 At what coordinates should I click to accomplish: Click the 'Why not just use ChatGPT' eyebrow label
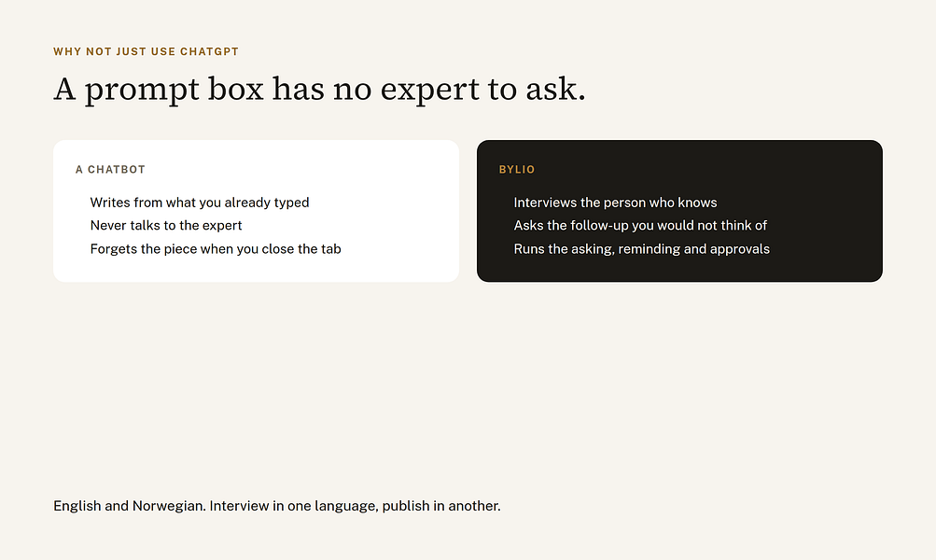(146, 51)
